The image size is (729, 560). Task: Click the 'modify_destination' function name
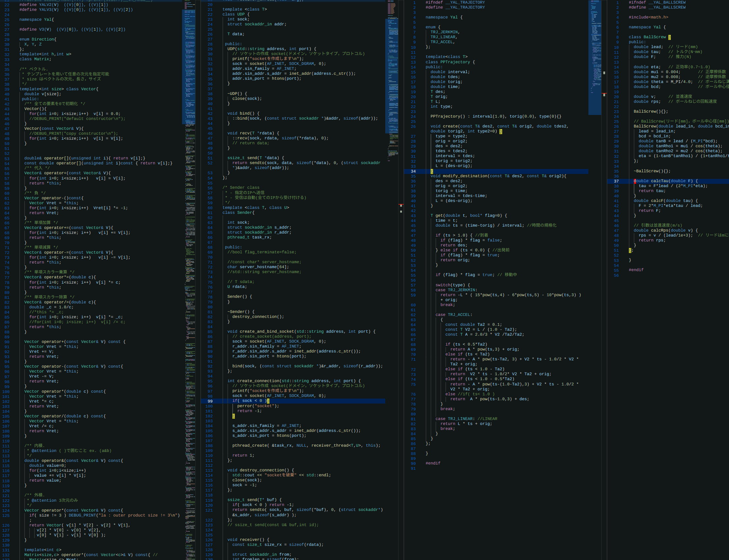tap(465, 176)
